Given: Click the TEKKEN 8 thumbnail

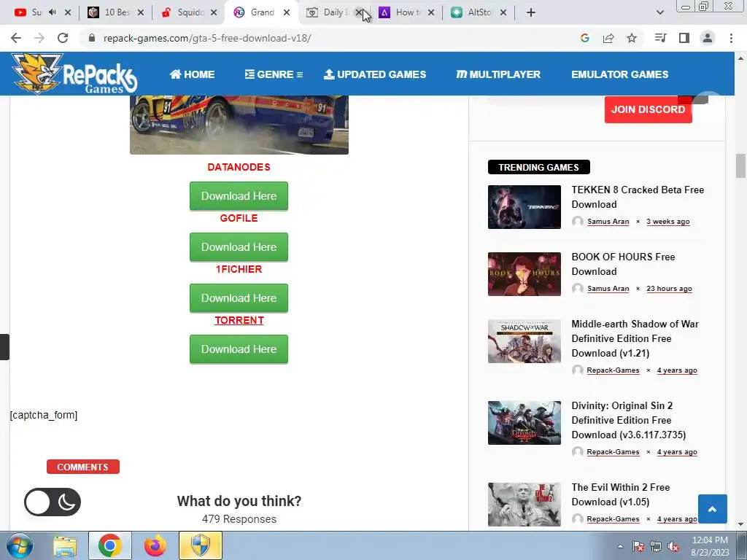Looking at the screenshot, I should pyautogui.click(x=524, y=207).
